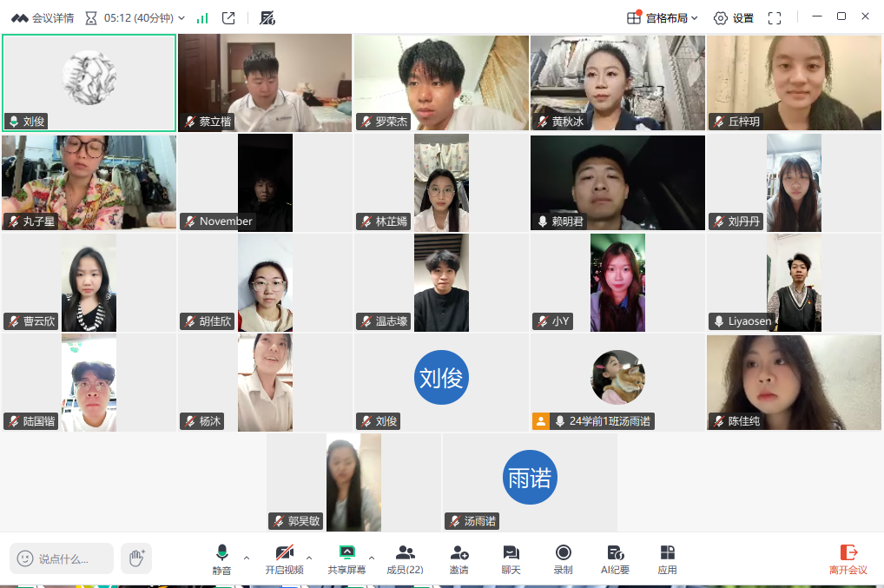The width and height of the screenshot is (884, 588).
Task: Open AI纪要 meeting notes
Action: click(615, 558)
